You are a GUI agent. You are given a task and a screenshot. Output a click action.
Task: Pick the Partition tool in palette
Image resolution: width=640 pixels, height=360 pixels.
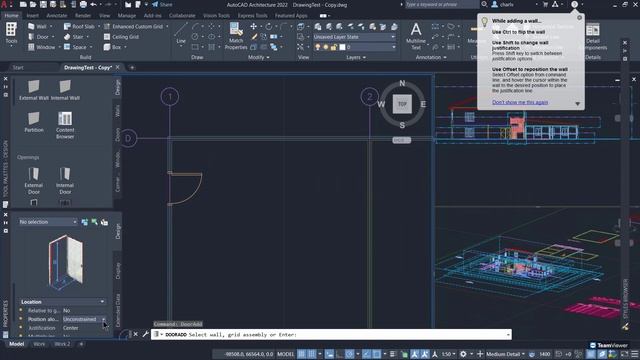(x=34, y=122)
